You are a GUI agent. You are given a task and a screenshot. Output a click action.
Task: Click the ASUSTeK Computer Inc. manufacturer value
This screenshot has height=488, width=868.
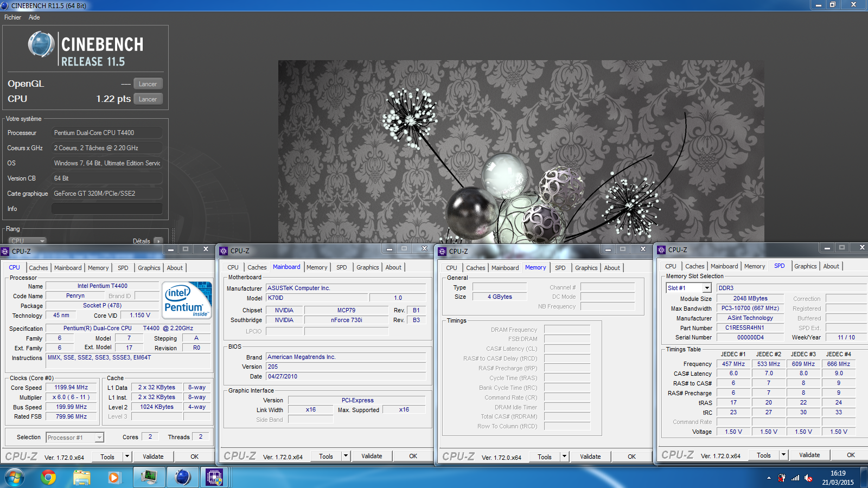(x=346, y=288)
